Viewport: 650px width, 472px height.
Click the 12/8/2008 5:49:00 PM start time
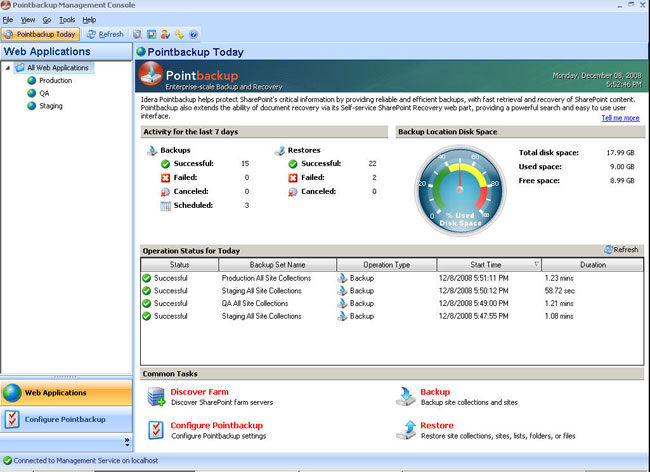[x=473, y=303]
